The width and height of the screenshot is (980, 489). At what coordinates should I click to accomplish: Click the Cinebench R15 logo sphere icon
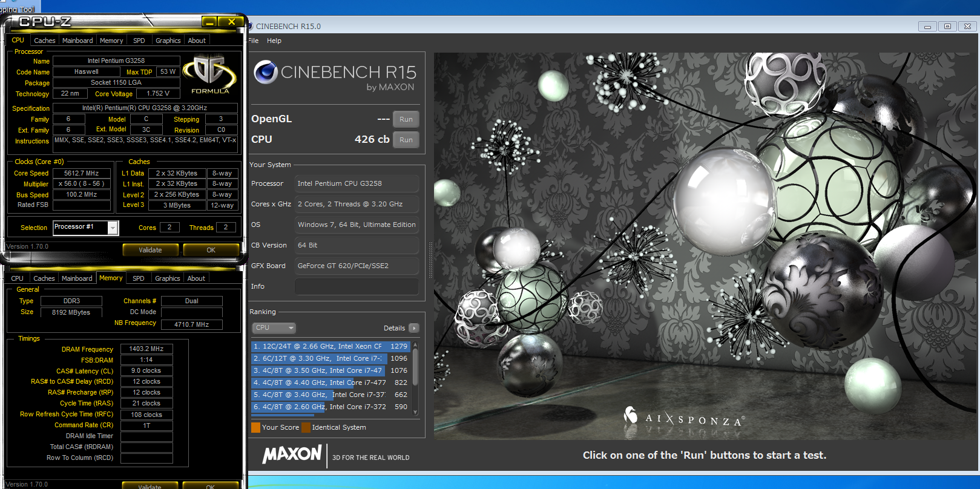[265, 72]
